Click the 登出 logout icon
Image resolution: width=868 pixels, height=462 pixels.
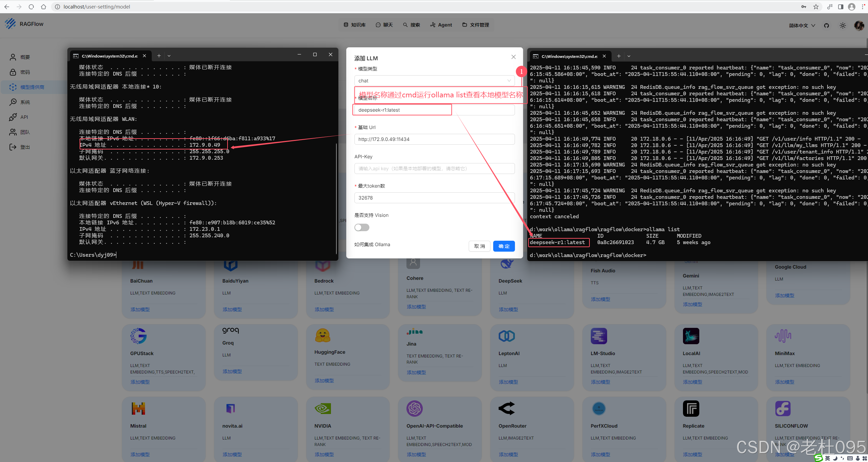coord(13,147)
